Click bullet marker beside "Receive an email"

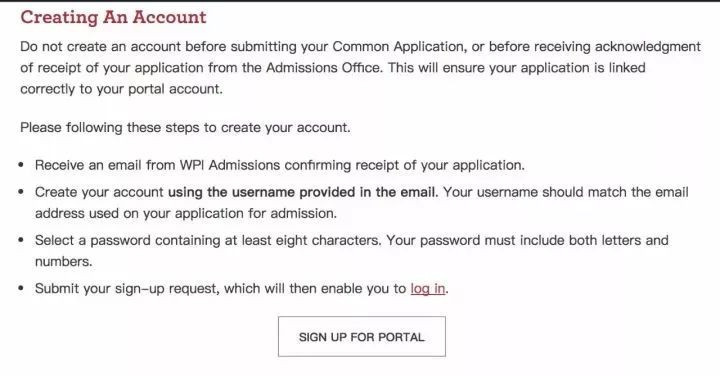[21, 165]
